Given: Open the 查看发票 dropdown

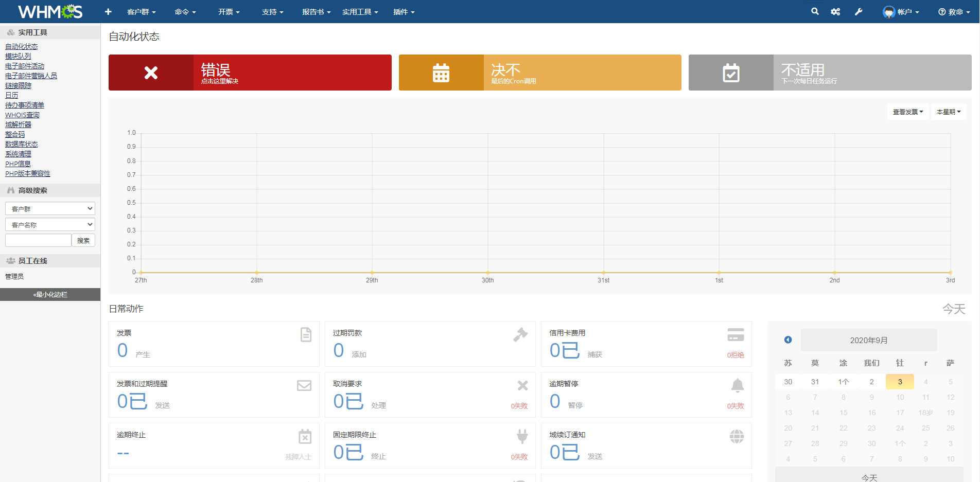Looking at the screenshot, I should tap(907, 111).
